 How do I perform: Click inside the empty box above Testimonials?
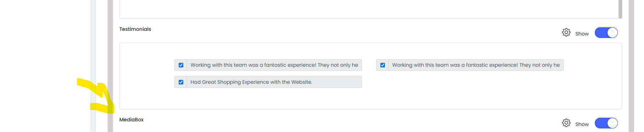368,9
